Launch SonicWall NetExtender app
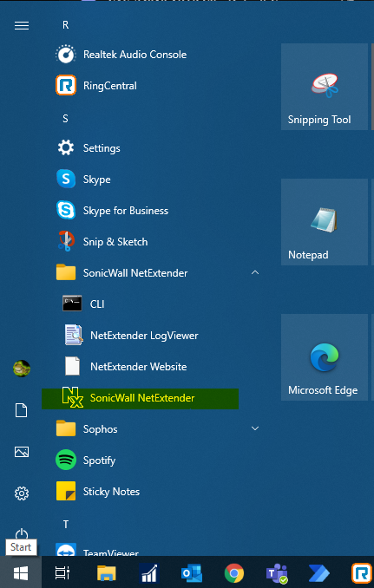This screenshot has height=588, width=374. [x=140, y=398]
